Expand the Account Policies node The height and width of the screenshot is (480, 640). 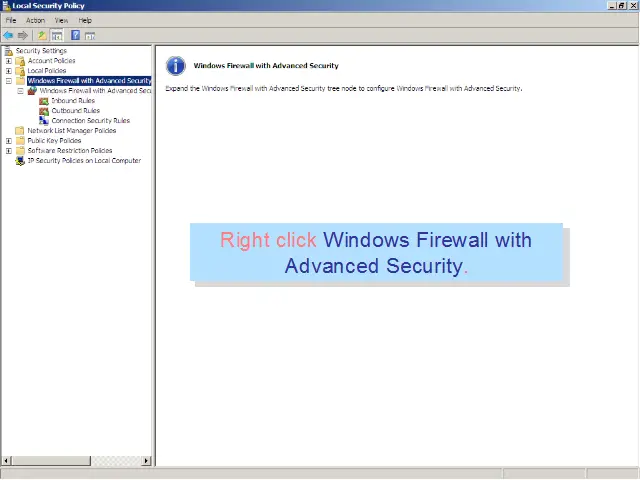pyautogui.click(x=9, y=61)
